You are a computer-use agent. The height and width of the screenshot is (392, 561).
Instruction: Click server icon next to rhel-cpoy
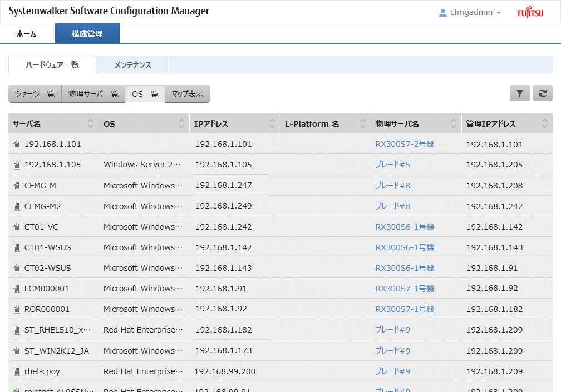click(17, 371)
